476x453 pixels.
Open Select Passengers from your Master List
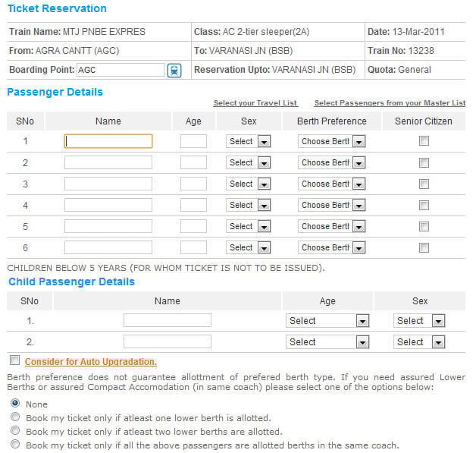390,103
